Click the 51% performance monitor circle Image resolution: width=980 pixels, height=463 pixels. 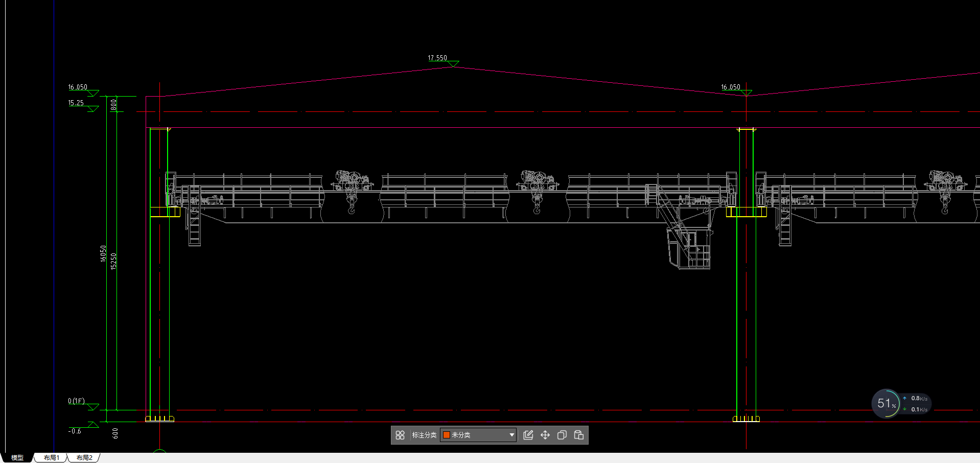(885, 403)
